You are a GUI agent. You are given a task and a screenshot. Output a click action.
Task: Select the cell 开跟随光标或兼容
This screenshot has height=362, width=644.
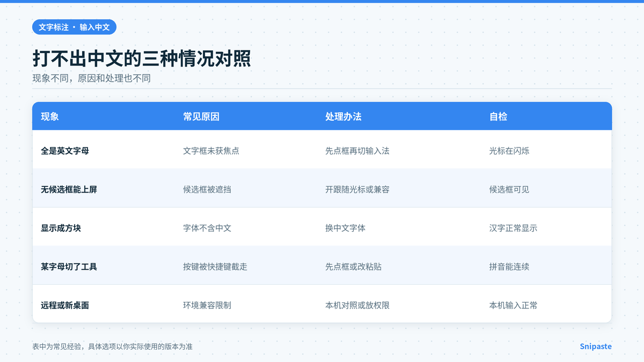tap(357, 189)
